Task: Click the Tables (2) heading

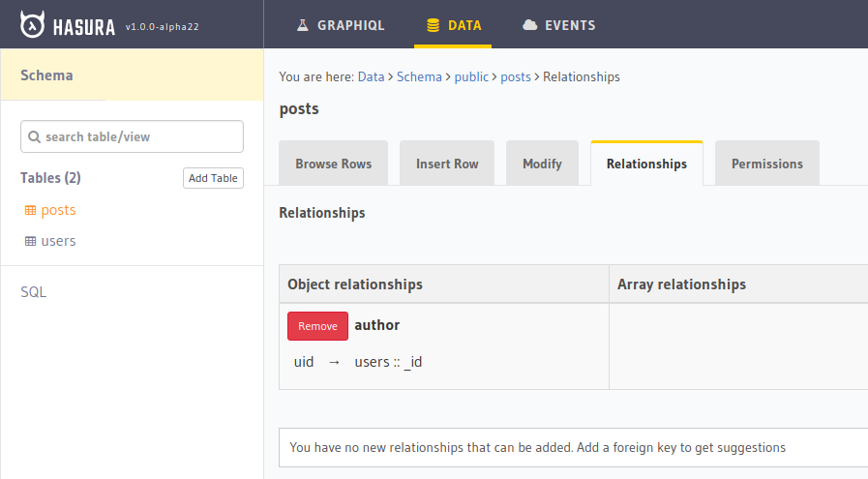Action: [x=50, y=178]
